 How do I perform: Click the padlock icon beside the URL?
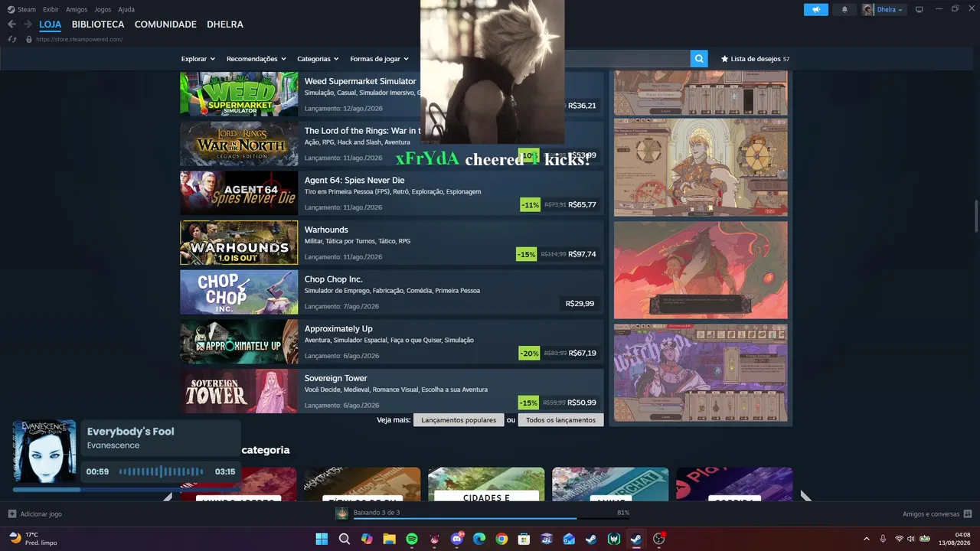pos(28,39)
